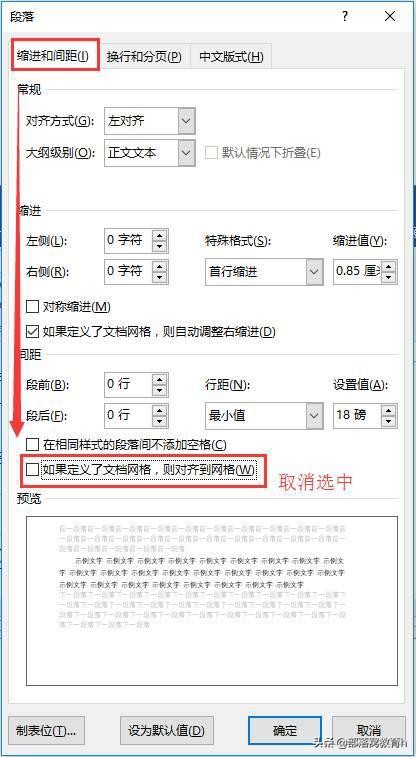
Task: Click 设为默认值 button
Action: click(x=166, y=730)
